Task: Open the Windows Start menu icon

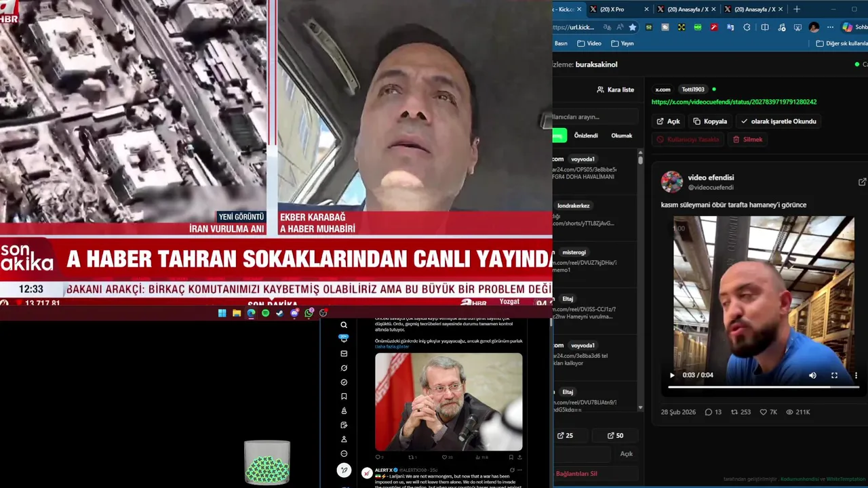Action: [x=222, y=313]
